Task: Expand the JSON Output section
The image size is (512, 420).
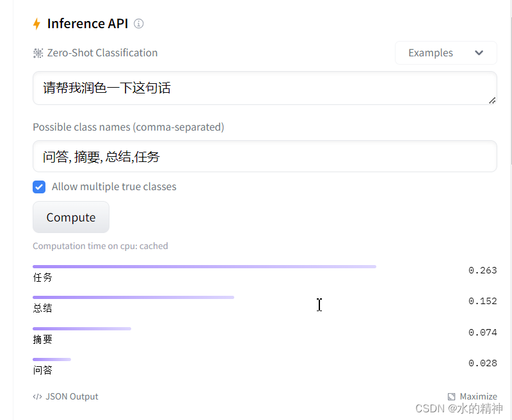Action: tap(65, 396)
